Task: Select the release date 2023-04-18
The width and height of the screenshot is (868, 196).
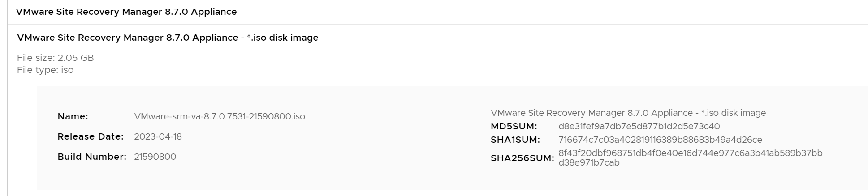Action: tap(158, 137)
